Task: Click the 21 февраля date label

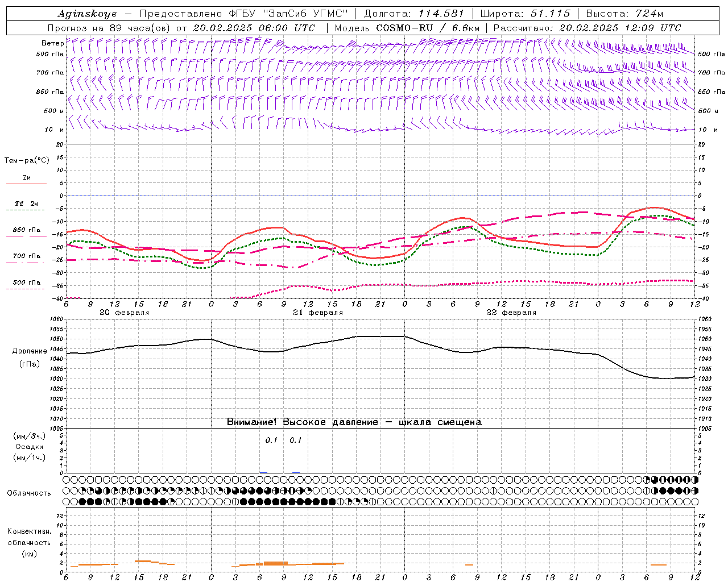Action: (x=318, y=313)
